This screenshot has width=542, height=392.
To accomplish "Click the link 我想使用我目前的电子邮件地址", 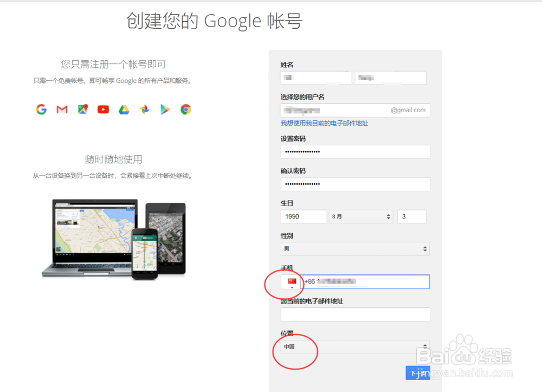I will (324, 124).
